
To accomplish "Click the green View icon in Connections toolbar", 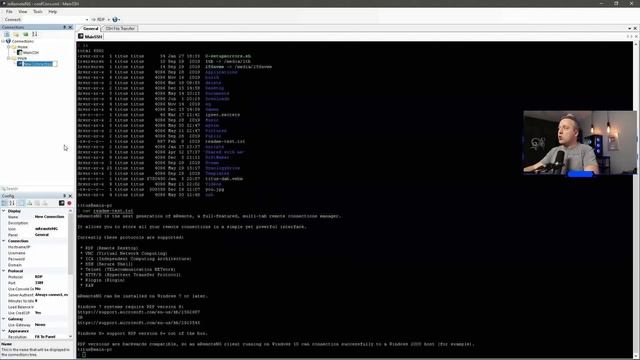I will click(x=25, y=34).
